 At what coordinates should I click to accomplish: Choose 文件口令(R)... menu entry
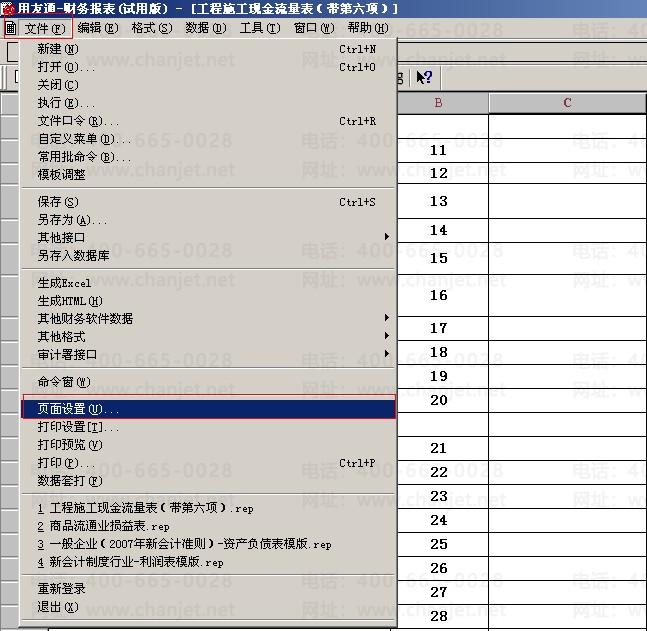tap(208, 121)
